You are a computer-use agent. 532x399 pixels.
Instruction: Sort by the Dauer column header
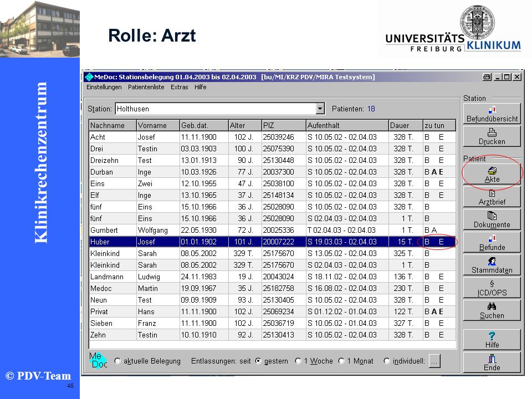tap(406, 126)
